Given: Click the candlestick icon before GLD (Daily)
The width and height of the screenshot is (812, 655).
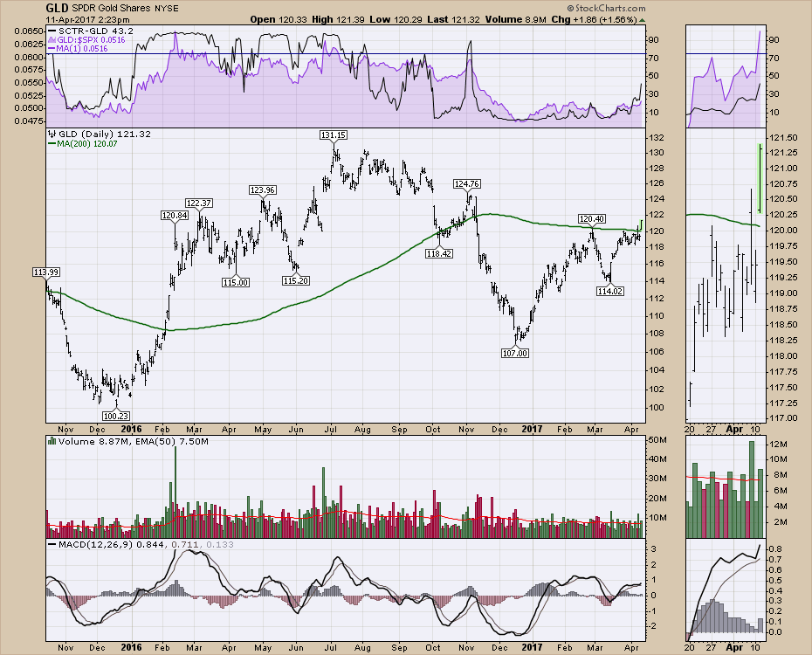Looking at the screenshot, I should pos(52,134).
